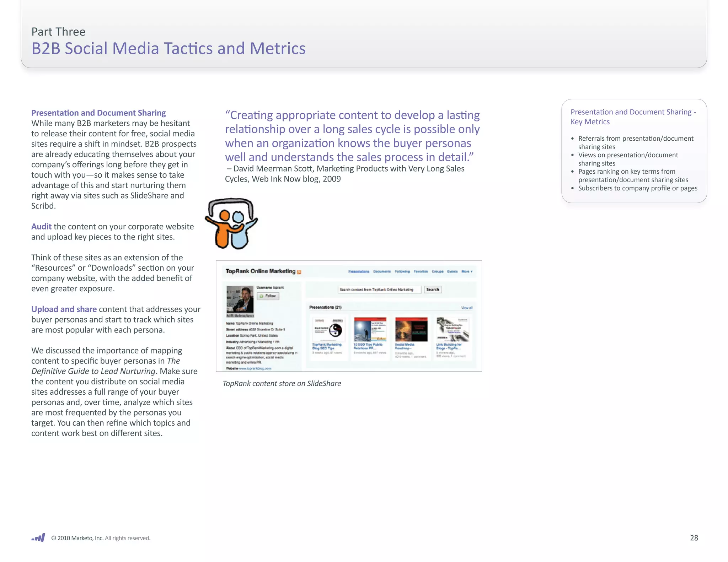The width and height of the screenshot is (728, 562).
Task: Open the Events tab
Action: pyautogui.click(x=452, y=271)
